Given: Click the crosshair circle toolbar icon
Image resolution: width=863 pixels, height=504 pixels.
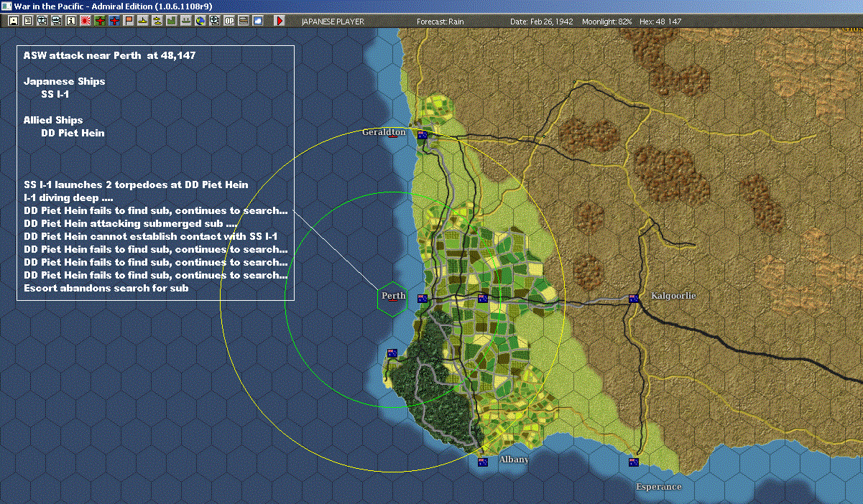Looking at the screenshot, I should pyautogui.click(x=214, y=21).
